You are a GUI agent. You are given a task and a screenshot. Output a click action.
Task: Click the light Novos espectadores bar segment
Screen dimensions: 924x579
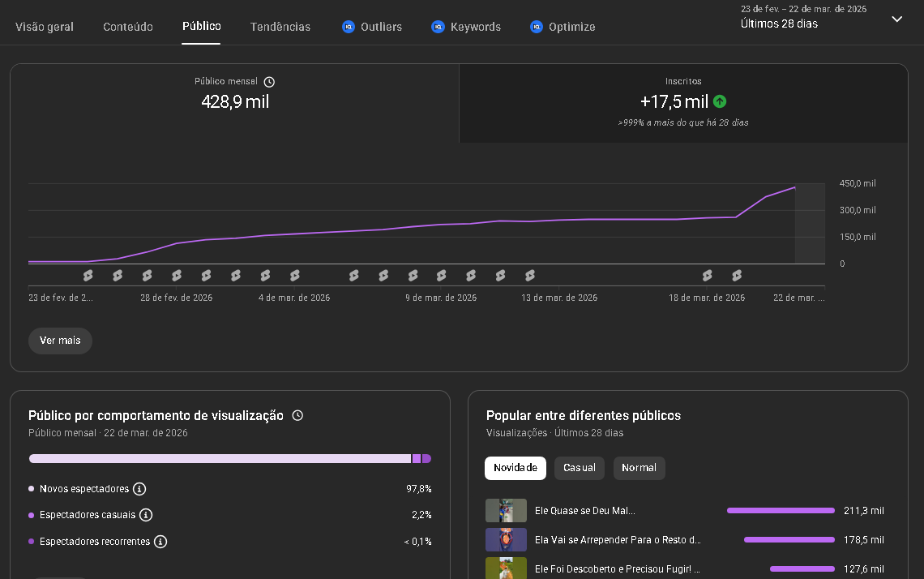coord(220,459)
